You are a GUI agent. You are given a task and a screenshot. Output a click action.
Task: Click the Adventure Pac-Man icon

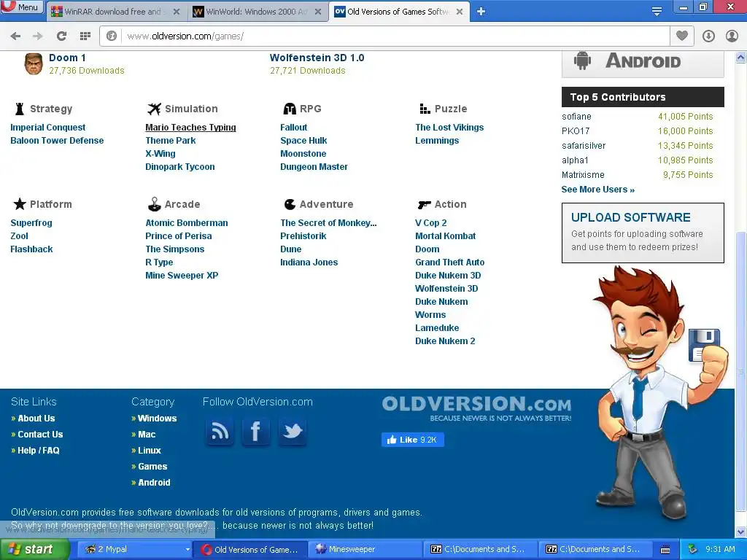pyautogui.click(x=290, y=204)
